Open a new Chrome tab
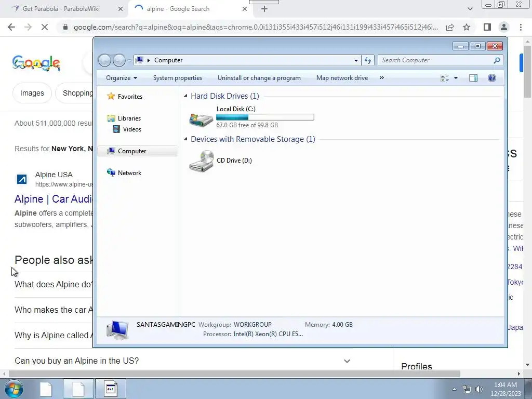 pyautogui.click(x=264, y=9)
